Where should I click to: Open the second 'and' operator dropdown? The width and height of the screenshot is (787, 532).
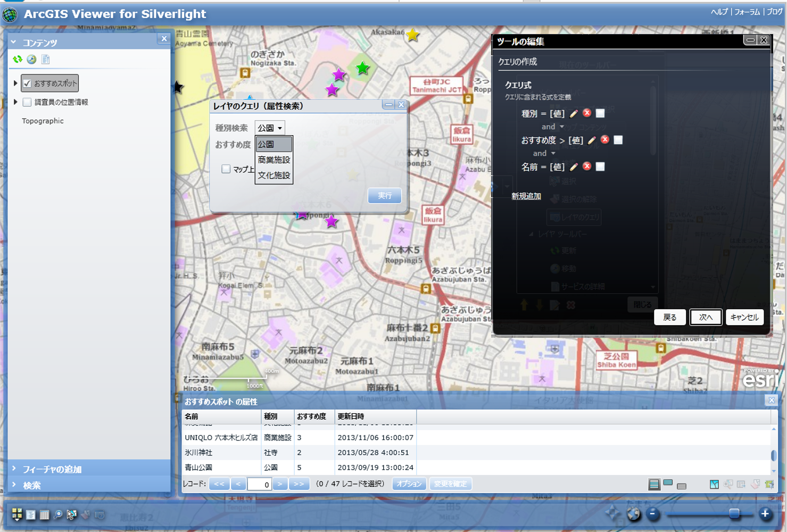[544, 153]
